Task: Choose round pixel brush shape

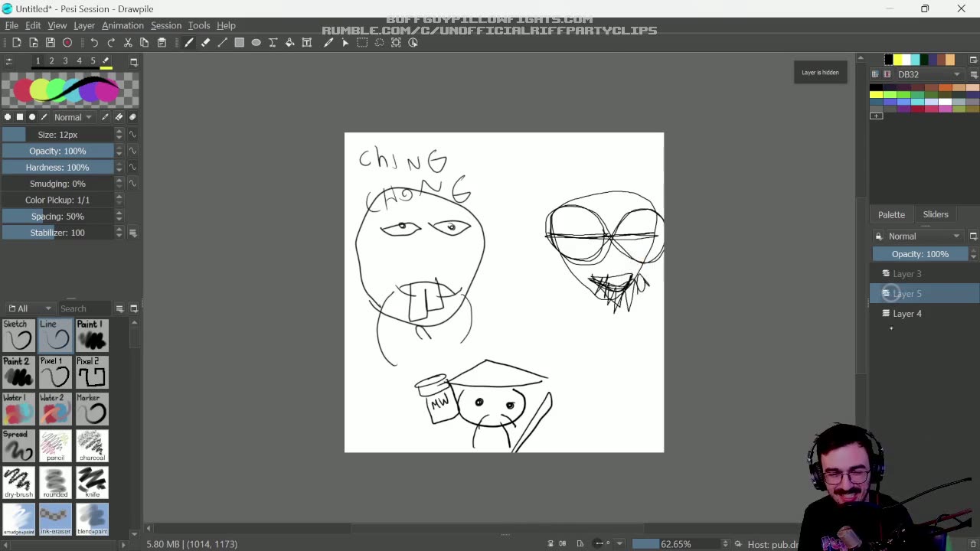Action: (x=8, y=117)
